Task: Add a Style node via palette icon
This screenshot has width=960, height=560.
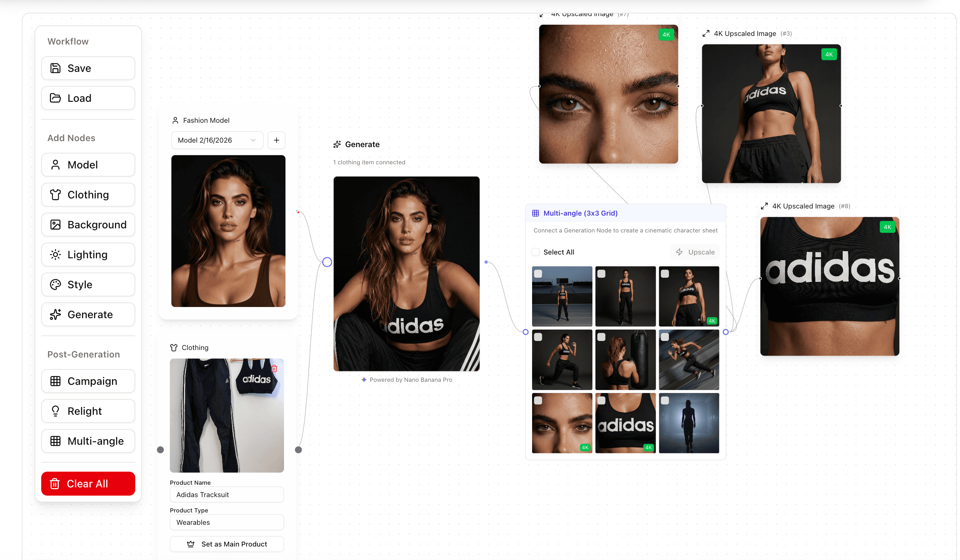Action: tap(55, 285)
